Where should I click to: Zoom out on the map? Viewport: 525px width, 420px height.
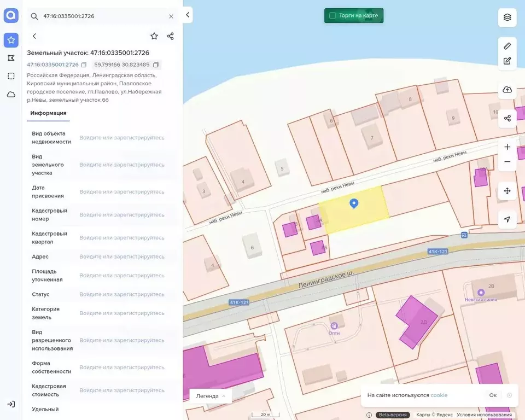pyautogui.click(x=507, y=162)
